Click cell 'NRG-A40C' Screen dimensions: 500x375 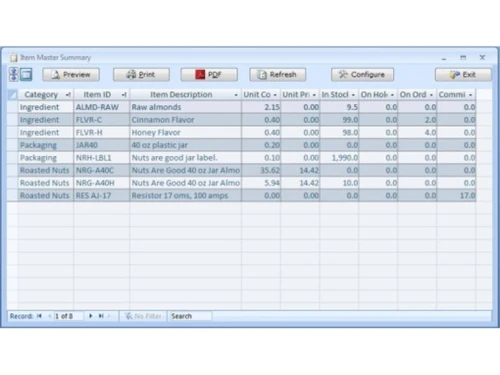101,171
